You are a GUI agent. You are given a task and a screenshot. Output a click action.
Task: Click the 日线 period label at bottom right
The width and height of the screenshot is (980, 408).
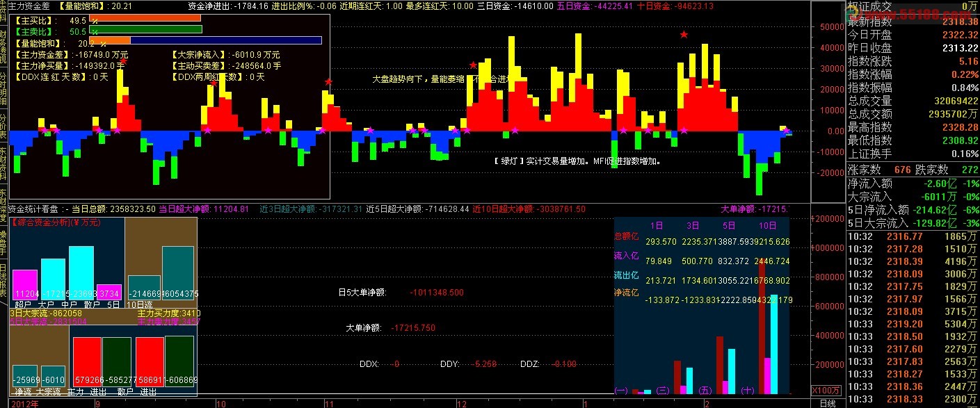tap(827, 403)
